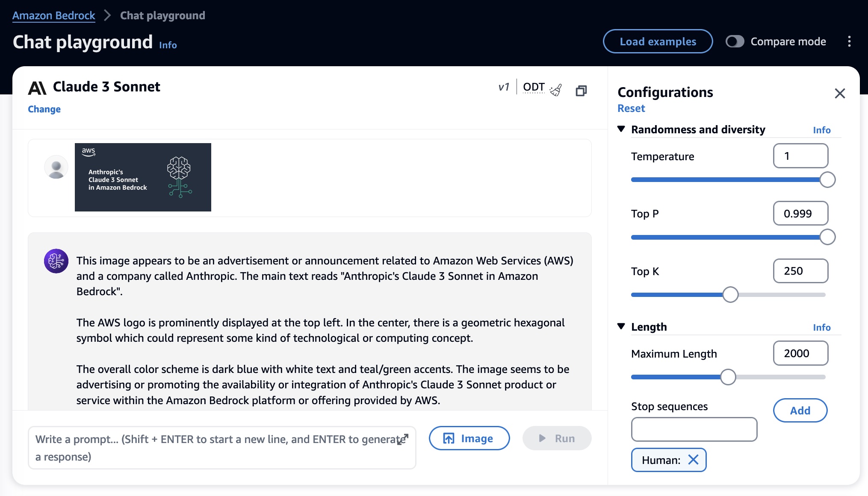Click the copy panel icon

581,91
